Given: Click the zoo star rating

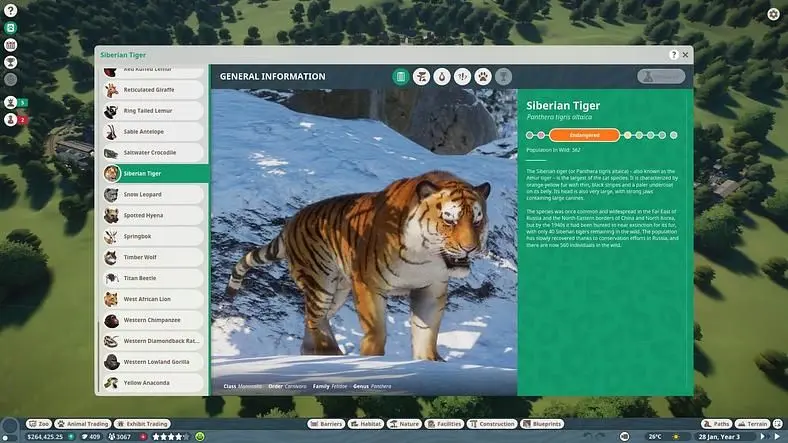Looking at the screenshot, I should pos(171,437).
